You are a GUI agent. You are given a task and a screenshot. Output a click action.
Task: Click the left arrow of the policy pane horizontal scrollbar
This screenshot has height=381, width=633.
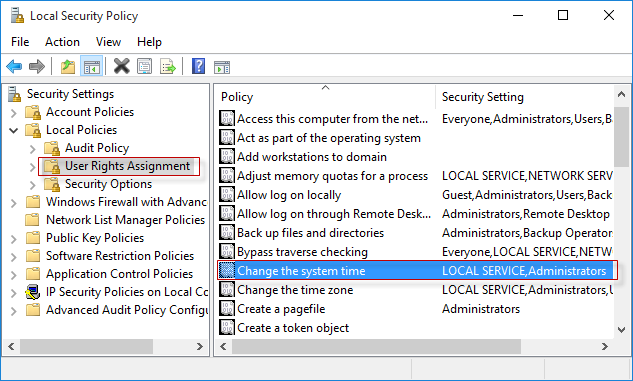click(x=223, y=346)
